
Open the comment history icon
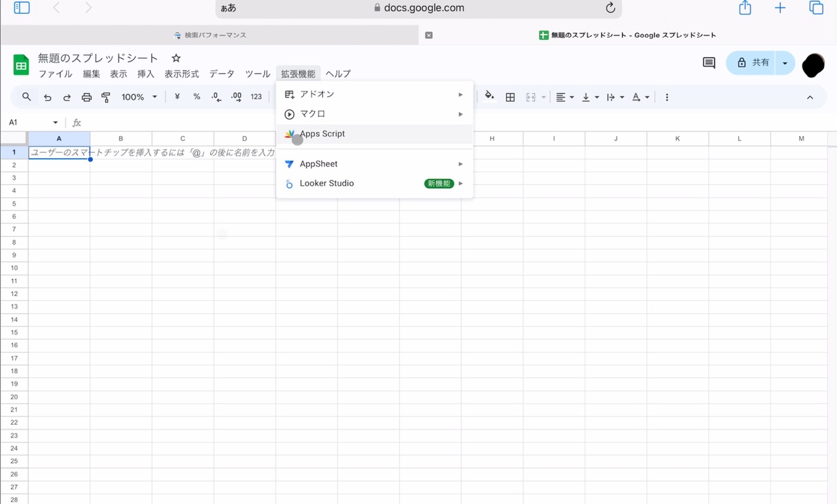pyautogui.click(x=709, y=63)
